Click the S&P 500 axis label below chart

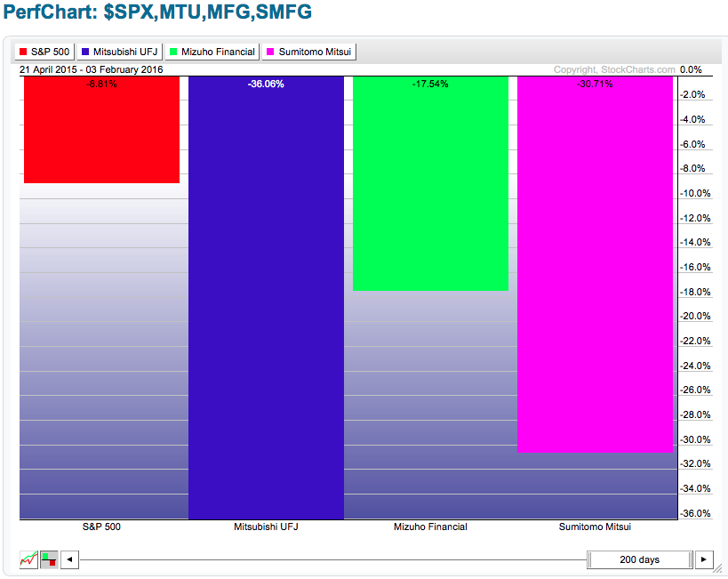[x=101, y=527]
